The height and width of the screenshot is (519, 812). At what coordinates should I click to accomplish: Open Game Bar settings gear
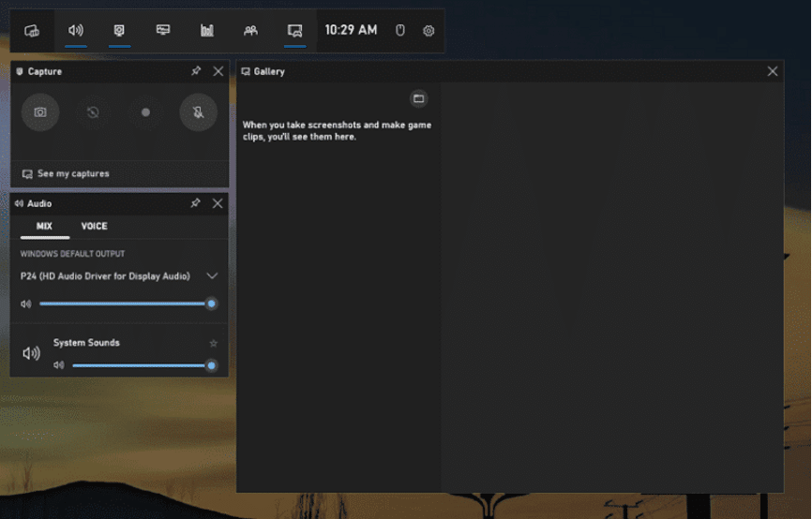pos(429,31)
